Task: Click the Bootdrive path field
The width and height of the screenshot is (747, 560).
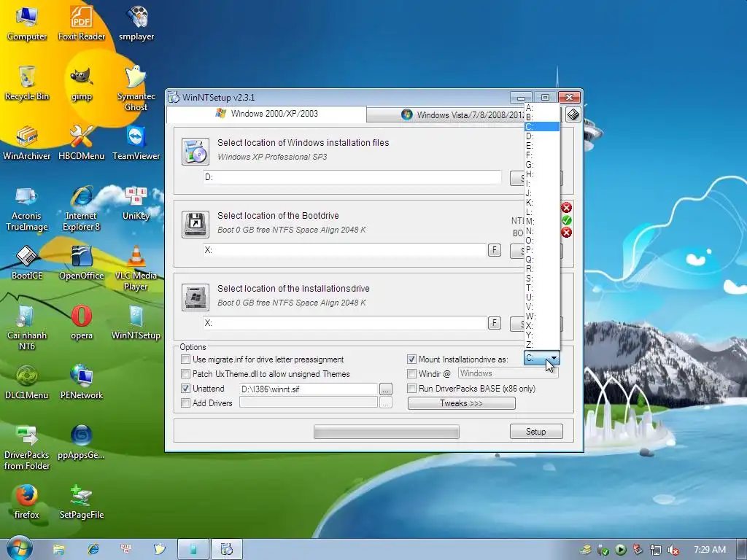Action: 345,250
